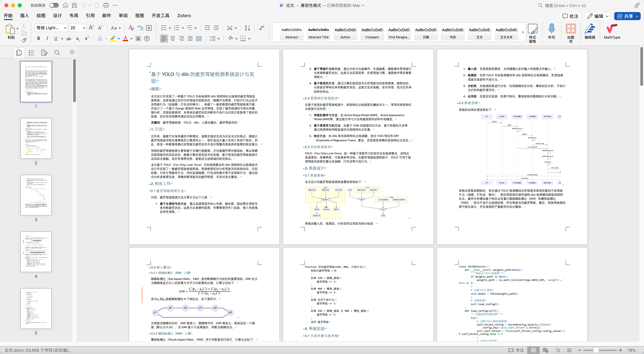Apply strikethrough formatting icon
This screenshot has height=354, width=644.
(68, 39)
